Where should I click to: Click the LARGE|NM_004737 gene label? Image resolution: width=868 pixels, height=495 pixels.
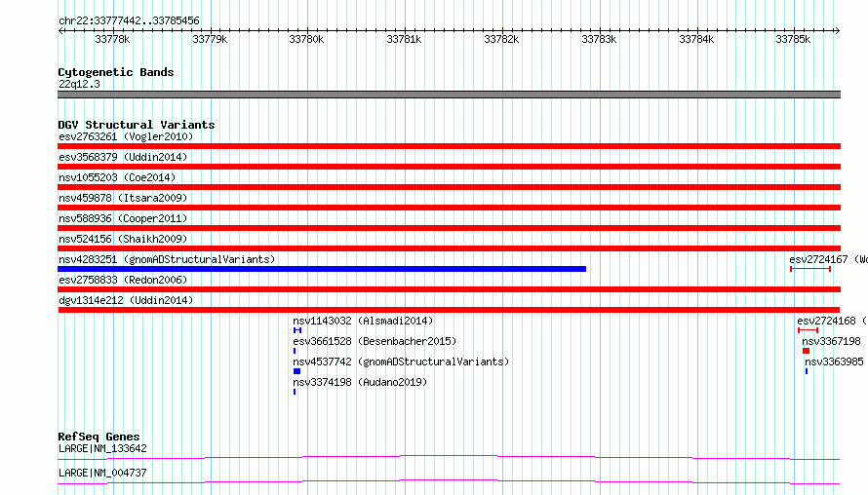coord(102,473)
